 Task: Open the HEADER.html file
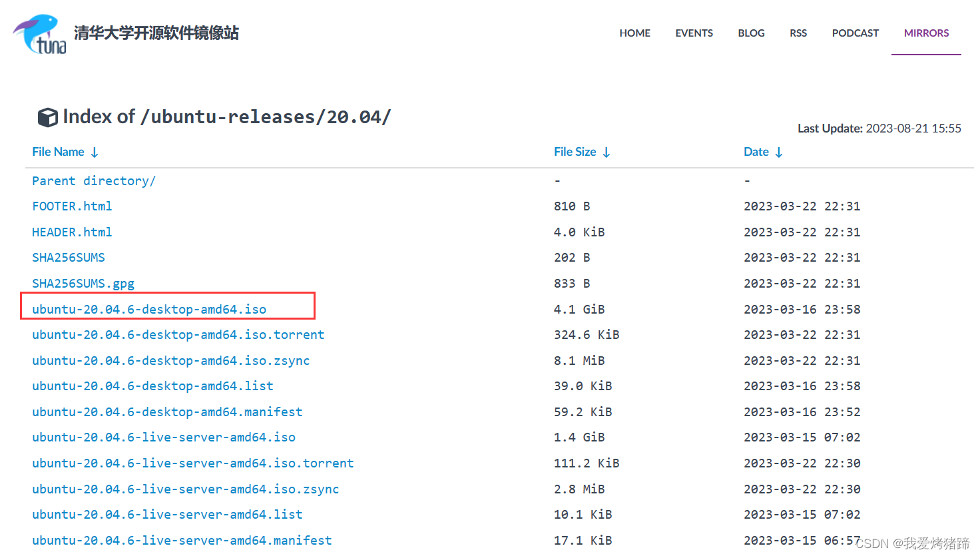[x=72, y=232]
